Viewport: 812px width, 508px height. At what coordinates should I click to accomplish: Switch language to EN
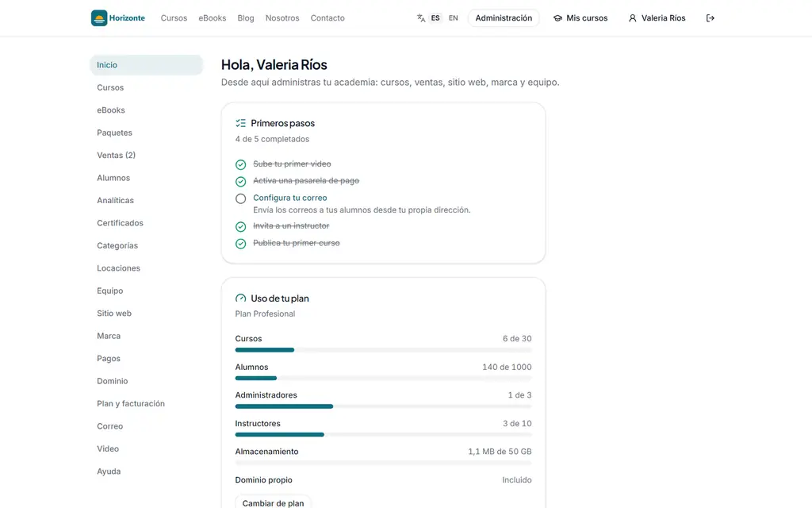453,18
